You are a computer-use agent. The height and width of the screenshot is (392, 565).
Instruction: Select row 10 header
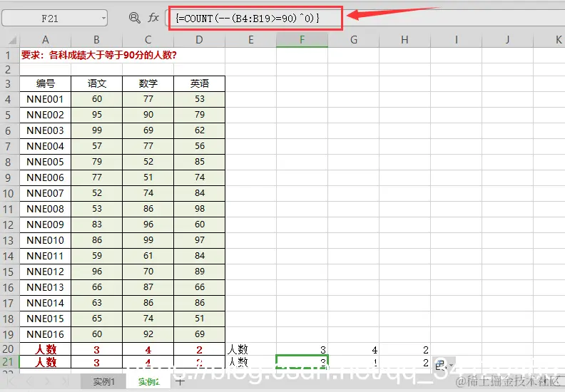pos(10,193)
